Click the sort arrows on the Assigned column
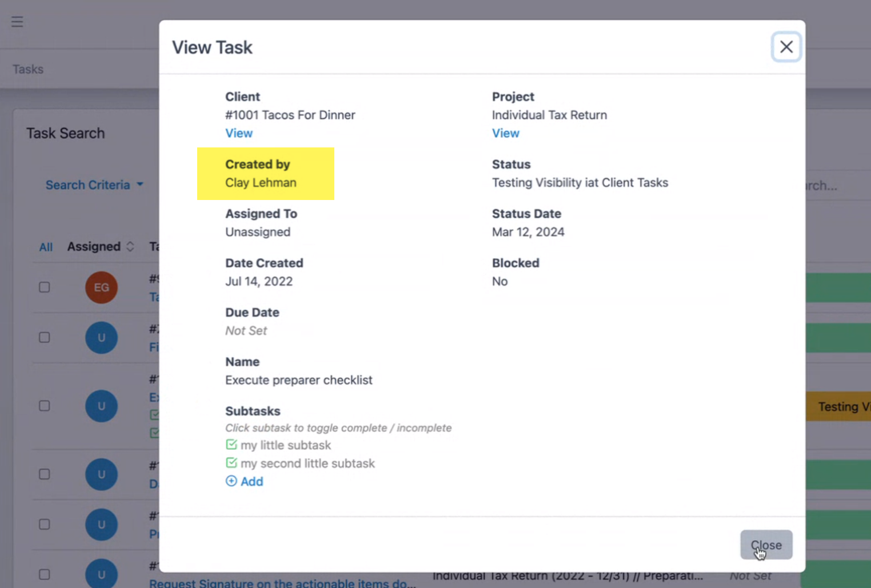 tap(130, 246)
